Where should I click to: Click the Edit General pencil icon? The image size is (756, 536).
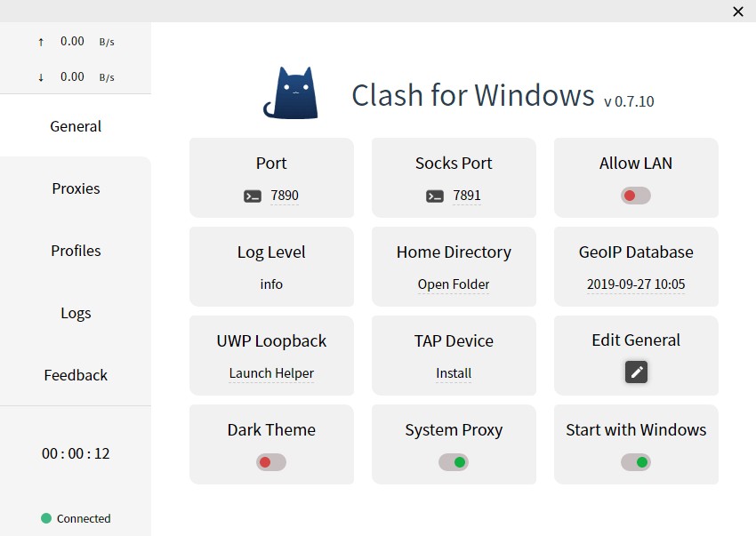click(636, 372)
